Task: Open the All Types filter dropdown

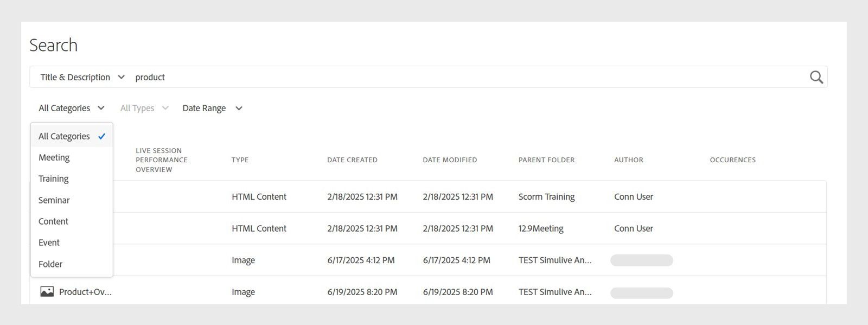Action: [x=144, y=108]
